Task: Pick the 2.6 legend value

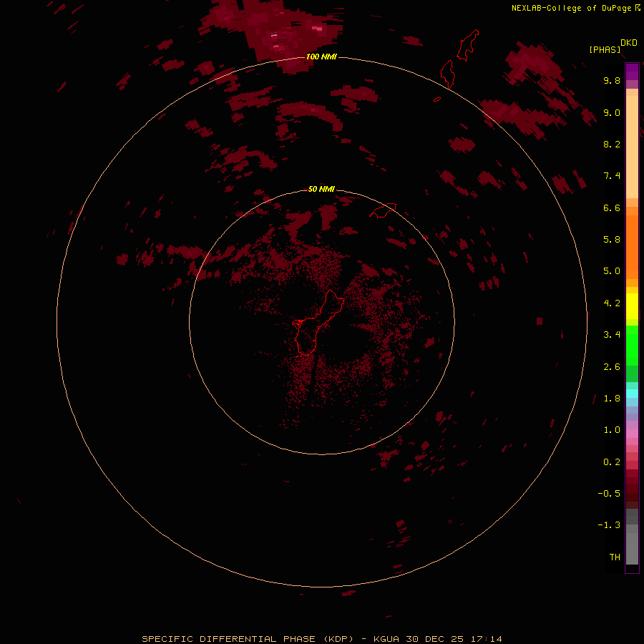Action: coord(612,367)
